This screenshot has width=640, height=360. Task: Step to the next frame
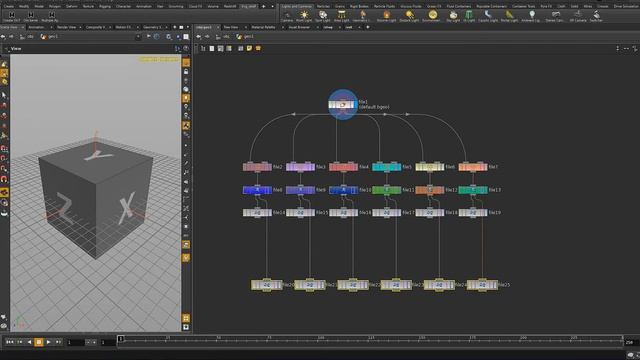tap(58, 342)
